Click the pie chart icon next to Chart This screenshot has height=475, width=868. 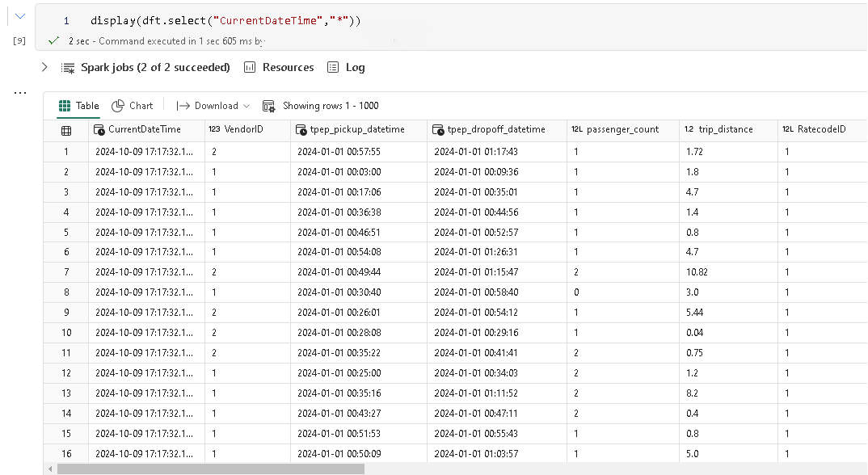118,105
